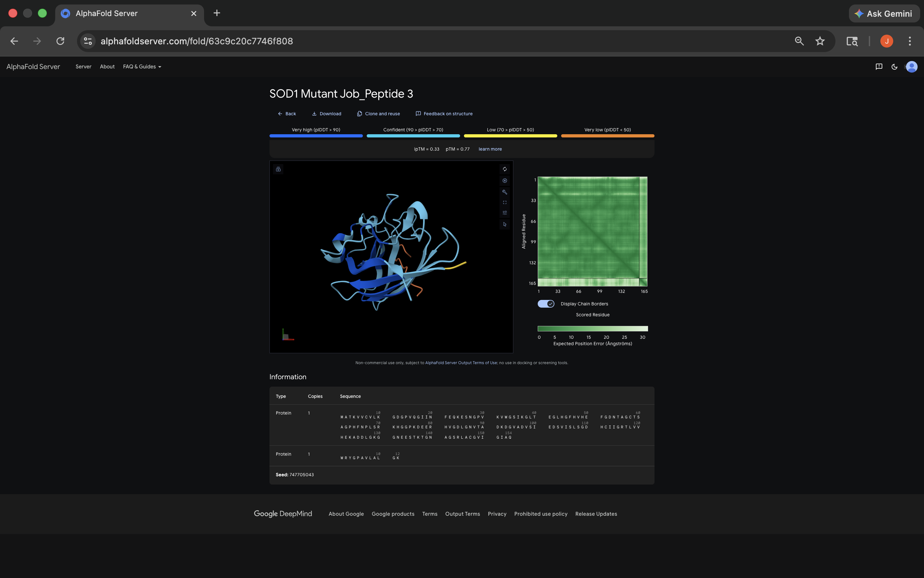
Task: Click the SOD1 Mutant Job_Peptide 3 title
Action: tap(341, 94)
